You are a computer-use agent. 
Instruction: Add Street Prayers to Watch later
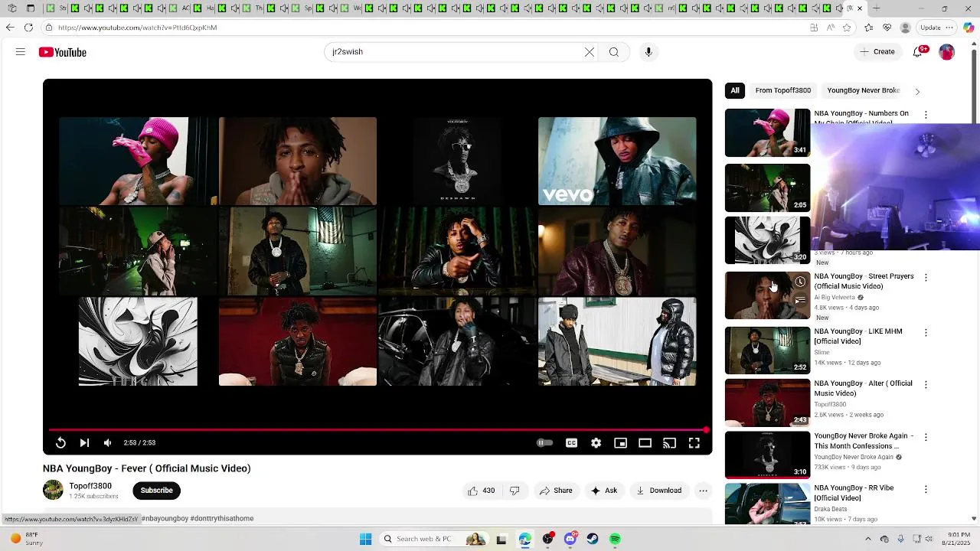point(800,282)
